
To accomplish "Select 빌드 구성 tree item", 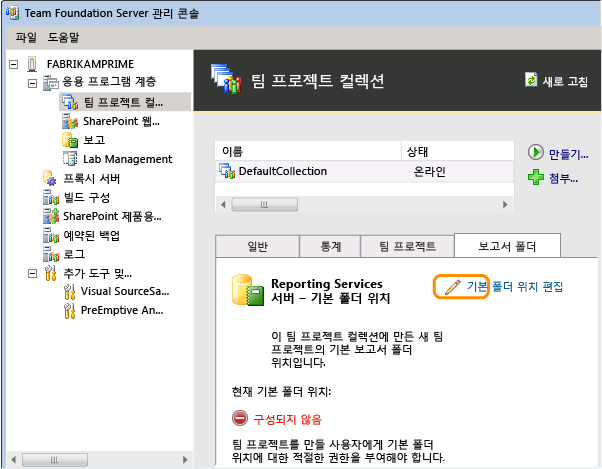I will [x=87, y=197].
